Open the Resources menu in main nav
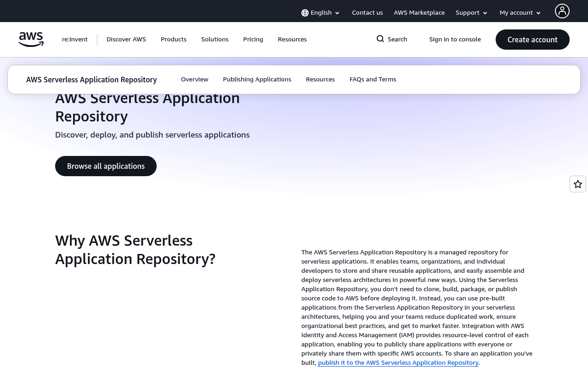 [292, 40]
